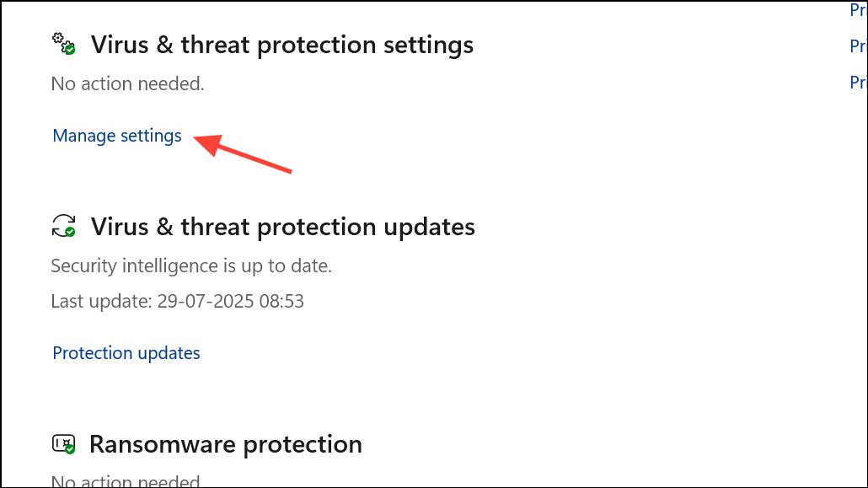Click 'Security intelligence is up to date.' text
This screenshot has height=488, width=868.
pos(191,265)
